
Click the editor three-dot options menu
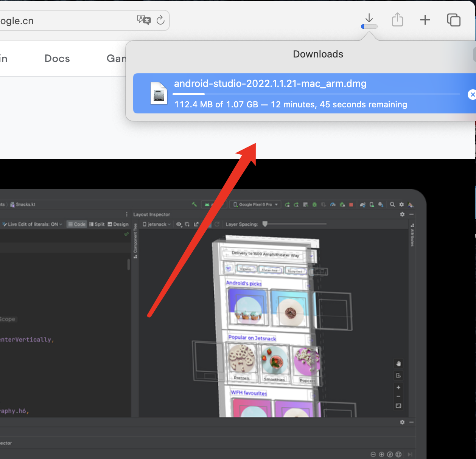(x=127, y=214)
